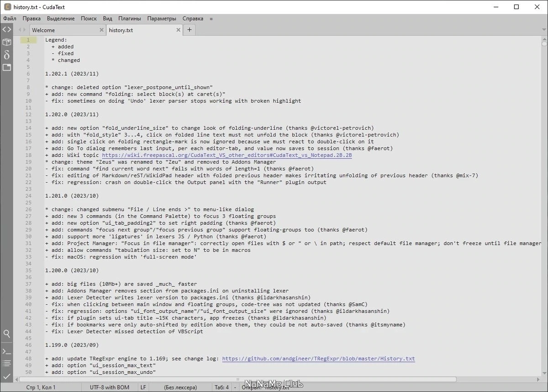Open the Output panel list icon
The width and height of the screenshot is (548, 392).
coord(6,364)
